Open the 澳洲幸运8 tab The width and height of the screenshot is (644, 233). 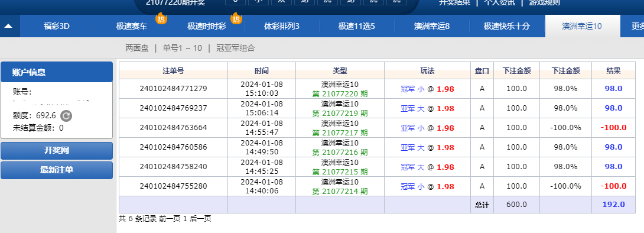(432, 26)
